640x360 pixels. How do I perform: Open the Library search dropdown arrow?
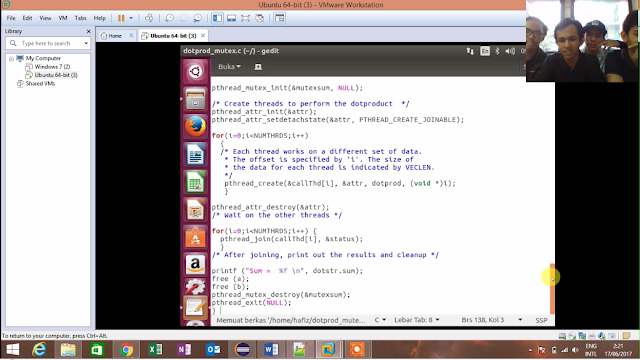(x=86, y=43)
